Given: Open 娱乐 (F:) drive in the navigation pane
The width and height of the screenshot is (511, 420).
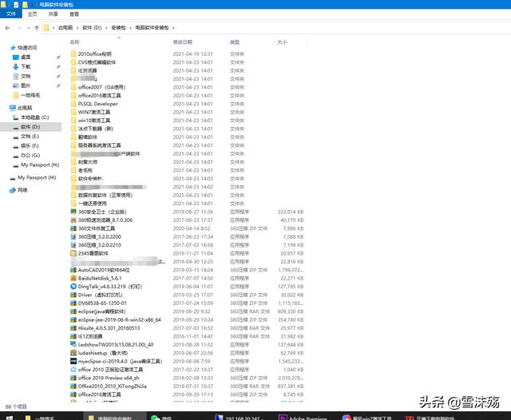Looking at the screenshot, I should click(30, 145).
